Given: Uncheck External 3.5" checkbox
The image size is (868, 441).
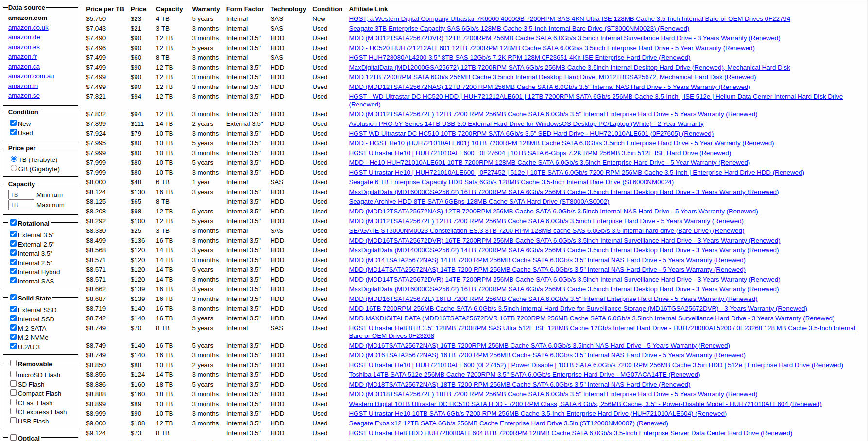Looking at the screenshot, I should [x=14, y=234].
